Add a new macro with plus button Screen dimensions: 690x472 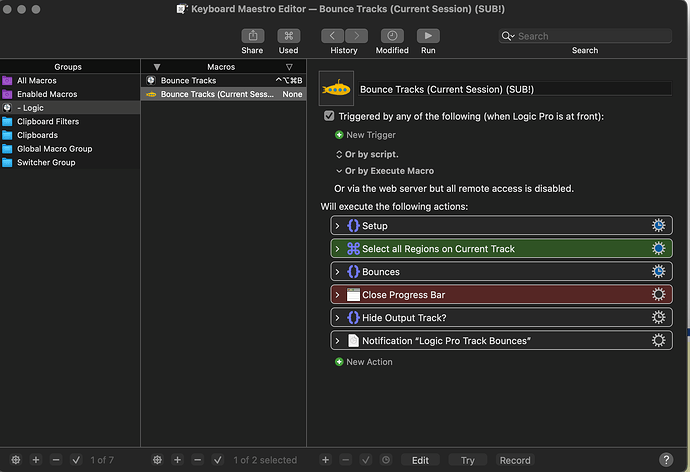pos(177,460)
